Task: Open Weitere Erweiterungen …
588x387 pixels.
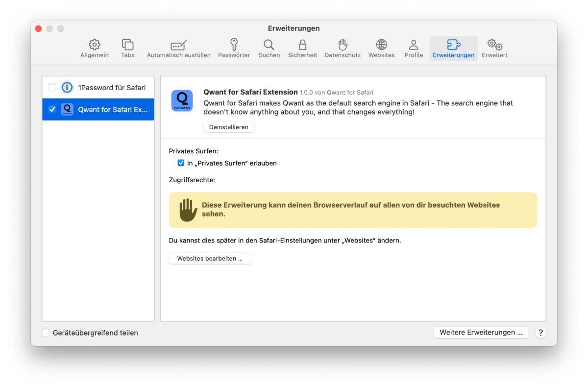Action: pos(481,332)
